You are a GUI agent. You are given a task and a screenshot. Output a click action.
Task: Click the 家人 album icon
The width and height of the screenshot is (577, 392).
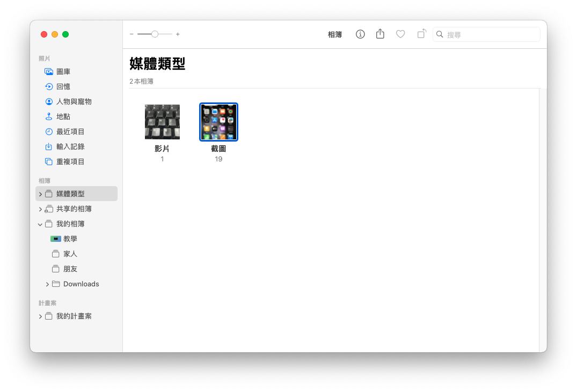pos(56,254)
